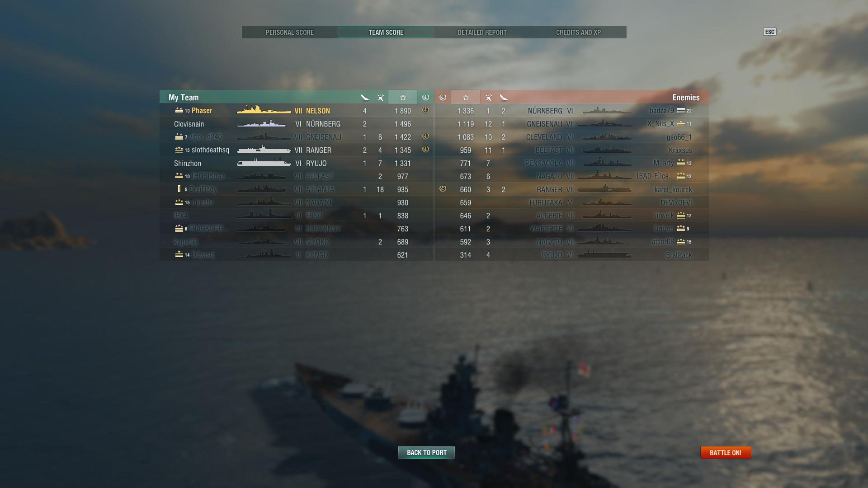Sort Enemies by planes shot down icon

[x=488, y=98]
